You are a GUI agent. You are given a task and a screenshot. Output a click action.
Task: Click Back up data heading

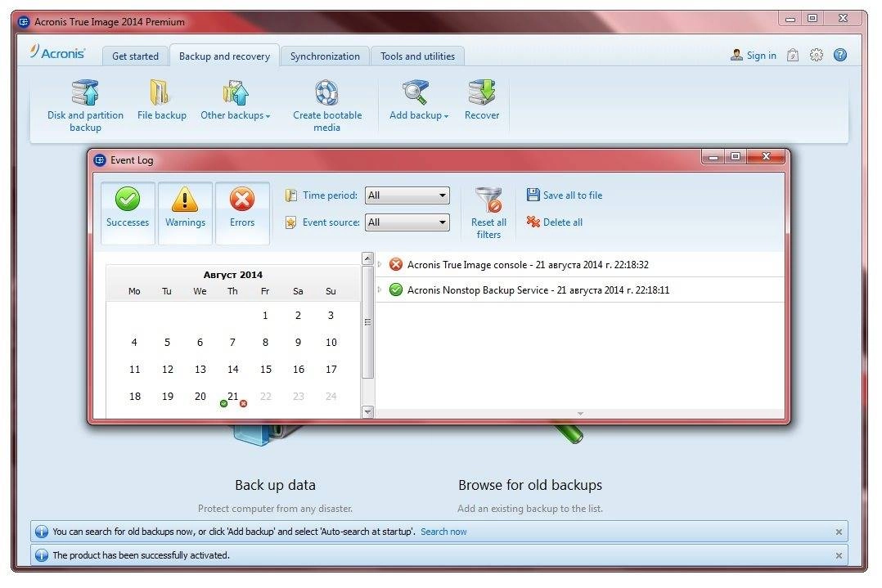(275, 485)
